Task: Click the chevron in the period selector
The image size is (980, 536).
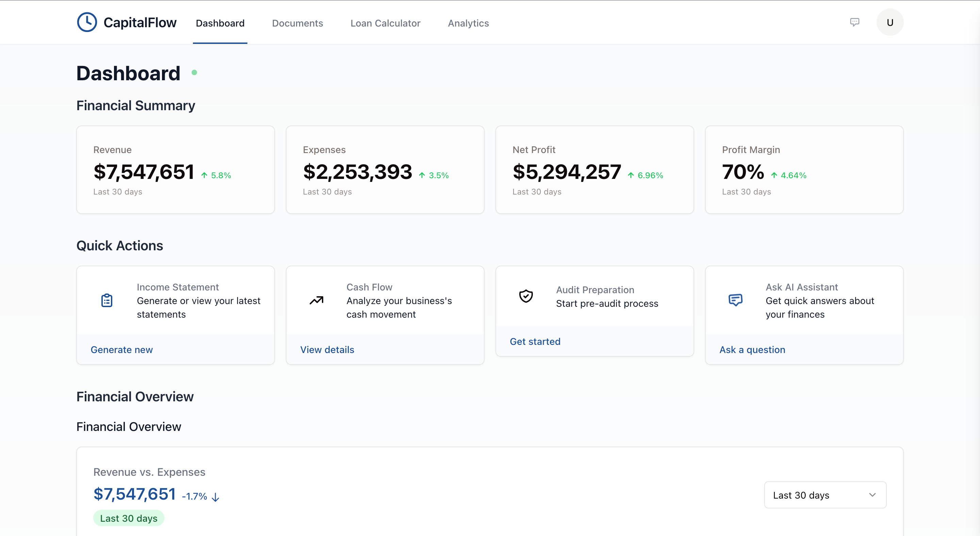Action: click(x=872, y=495)
